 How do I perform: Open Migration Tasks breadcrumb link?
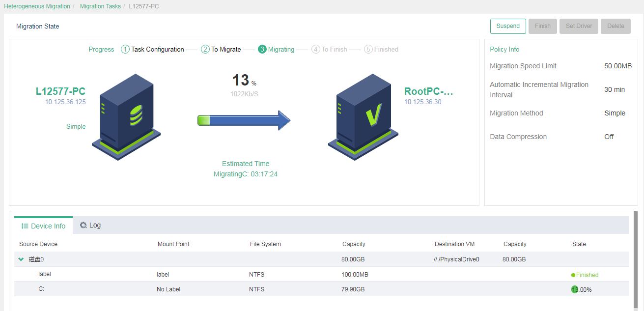click(x=100, y=6)
